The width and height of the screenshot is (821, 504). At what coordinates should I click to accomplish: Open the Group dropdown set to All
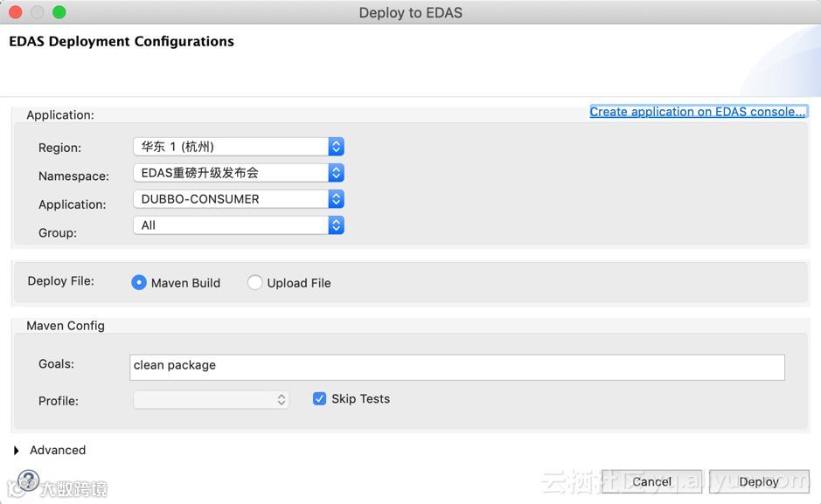coord(238,225)
